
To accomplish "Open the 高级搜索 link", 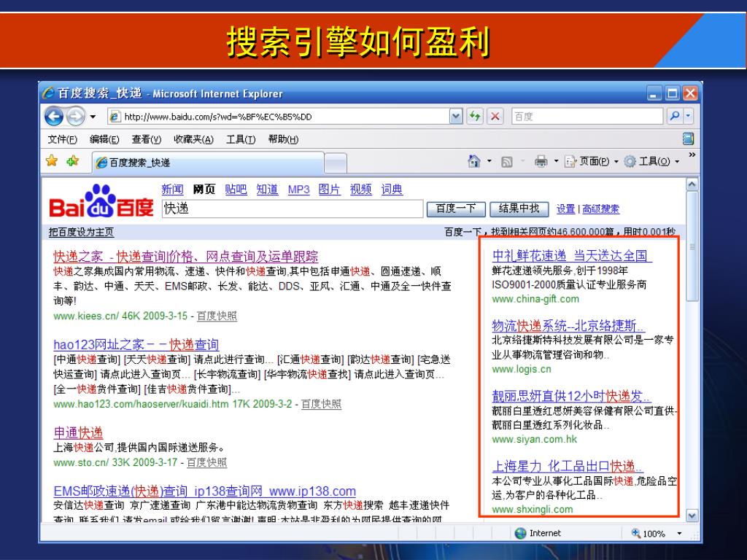I will (601, 209).
